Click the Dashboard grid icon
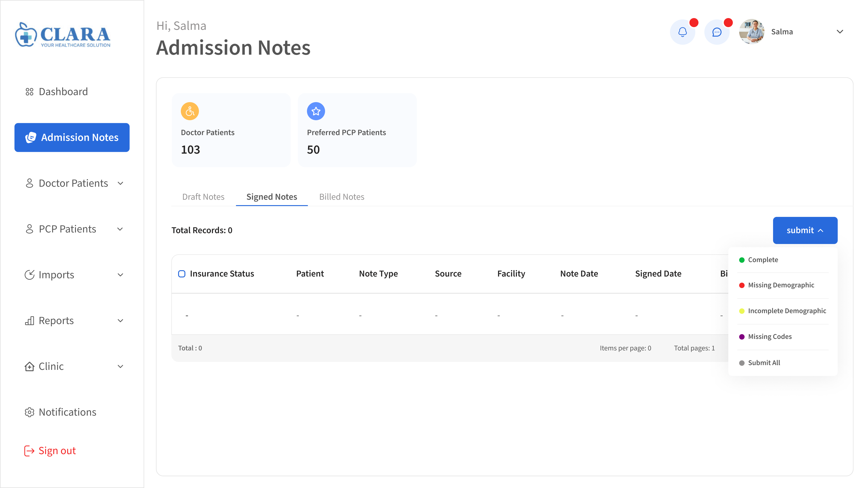 click(29, 91)
